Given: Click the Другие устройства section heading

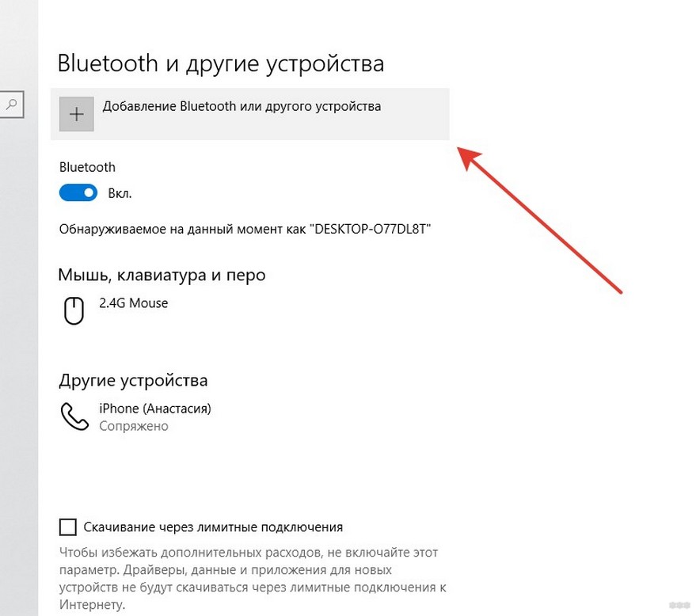Looking at the screenshot, I should [133, 381].
